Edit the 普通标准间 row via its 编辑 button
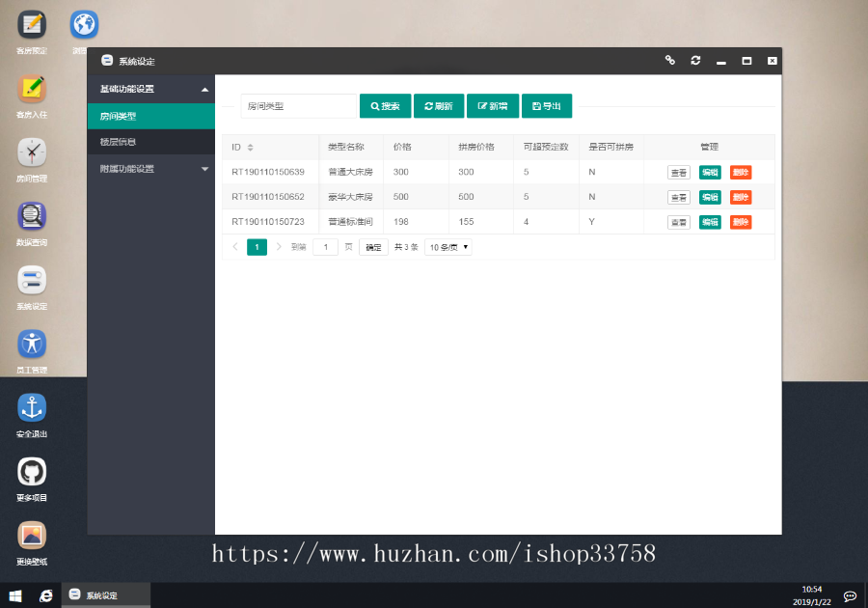Image resolution: width=868 pixels, height=608 pixels. (710, 221)
